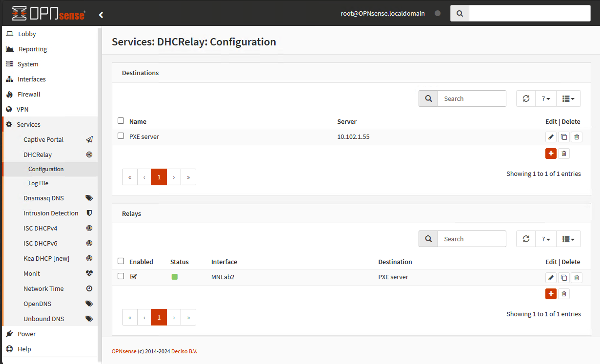600x364 pixels.
Task: Open ISC DHCPv4 in Services menu
Action: (40, 228)
